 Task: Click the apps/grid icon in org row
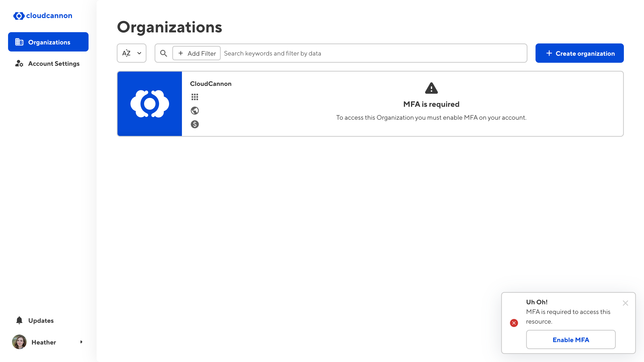click(x=195, y=97)
